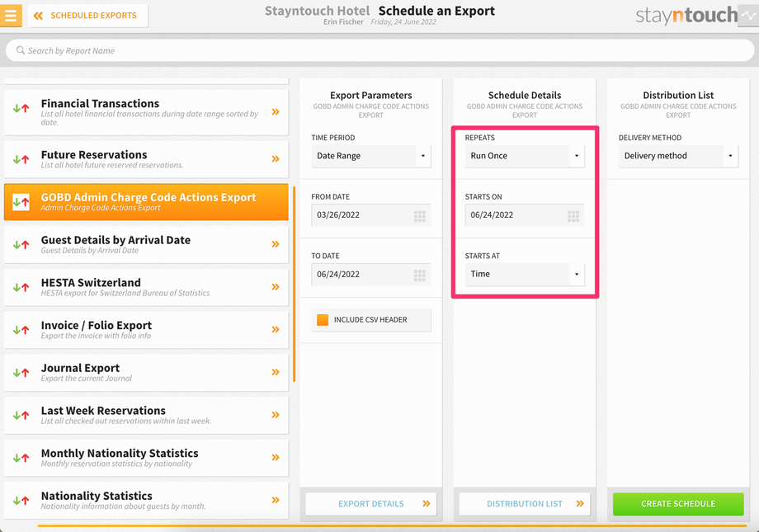This screenshot has height=532, width=759.
Task: Open the Starts At time dropdown
Action: tap(525, 274)
